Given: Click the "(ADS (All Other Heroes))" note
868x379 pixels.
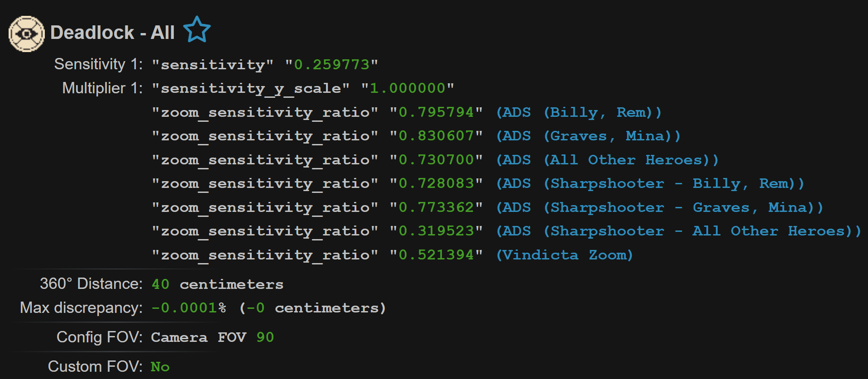Looking at the screenshot, I should (x=608, y=160).
